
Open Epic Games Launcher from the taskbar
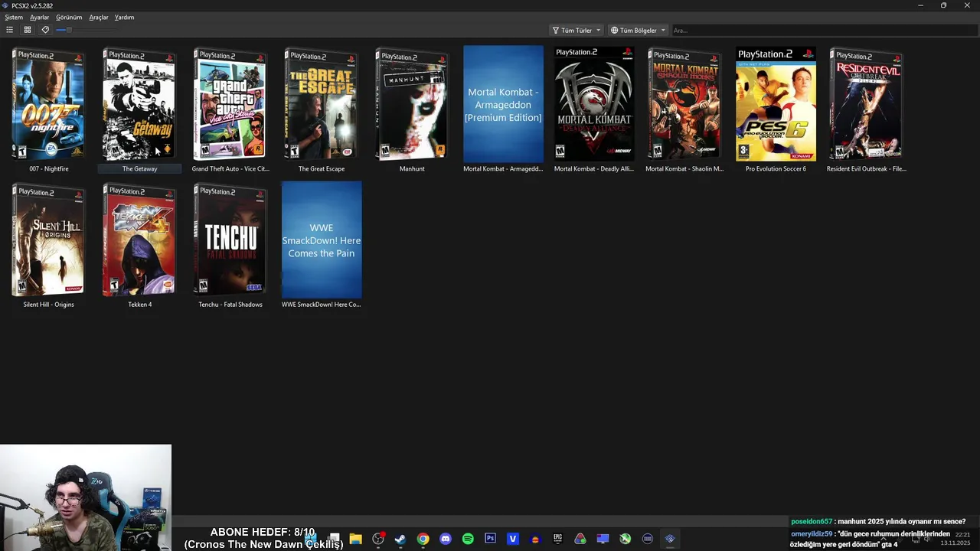coord(557,539)
